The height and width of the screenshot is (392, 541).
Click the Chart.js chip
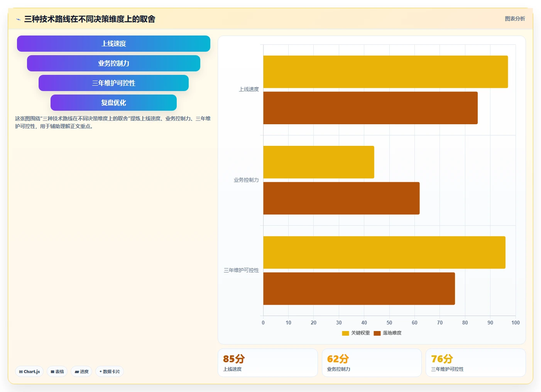[x=29, y=372]
